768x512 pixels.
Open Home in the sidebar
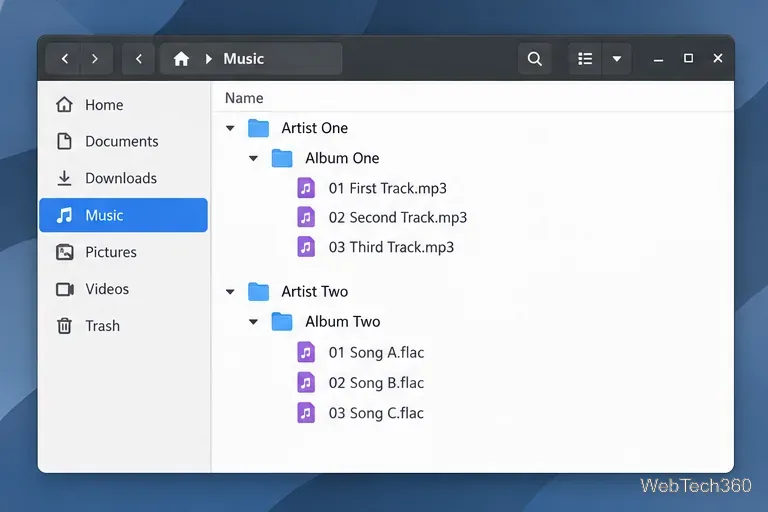(123, 105)
